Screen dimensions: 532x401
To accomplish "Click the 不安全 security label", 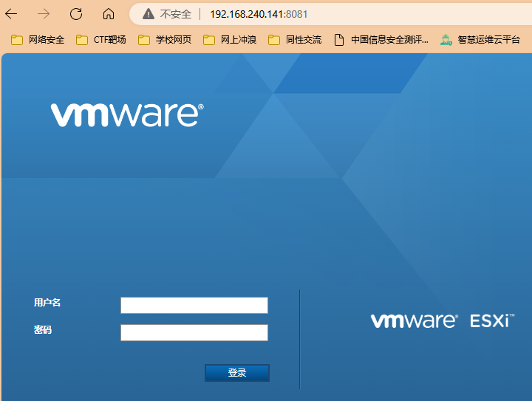I will click(175, 14).
